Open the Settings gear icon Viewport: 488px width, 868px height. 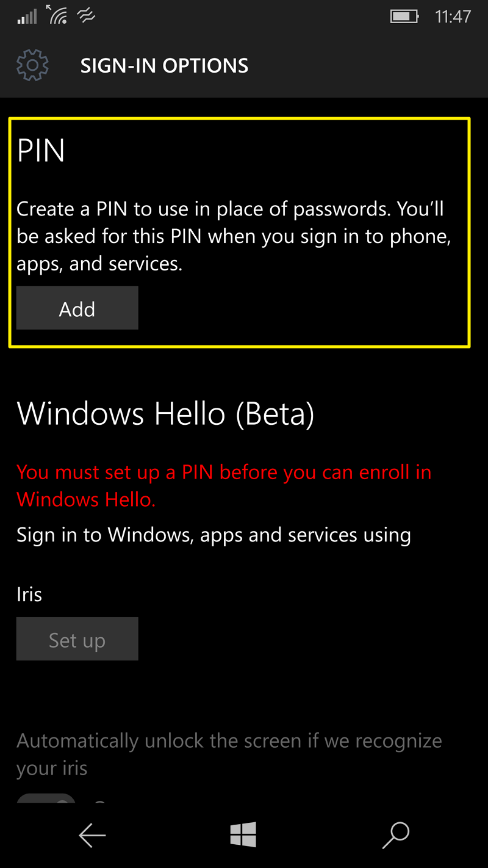point(33,65)
